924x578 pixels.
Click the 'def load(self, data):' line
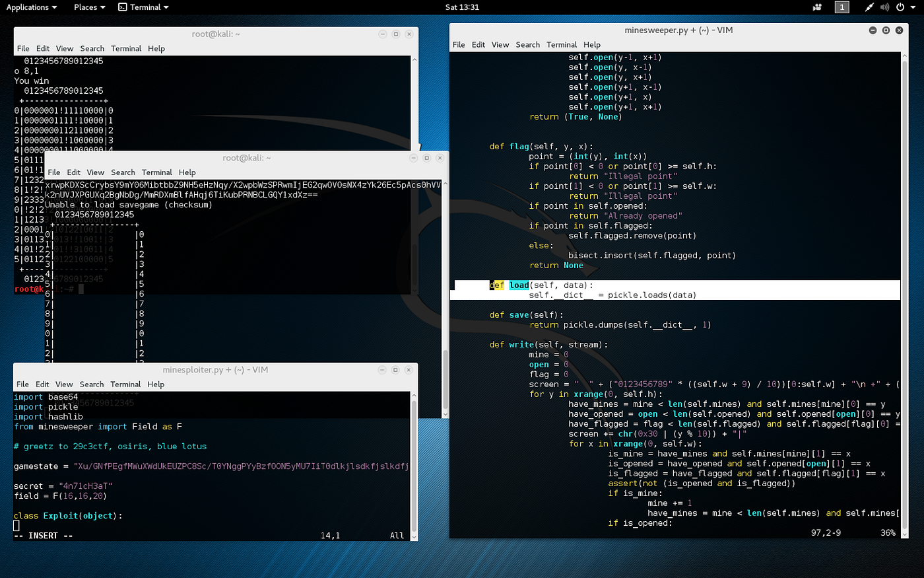click(x=541, y=285)
